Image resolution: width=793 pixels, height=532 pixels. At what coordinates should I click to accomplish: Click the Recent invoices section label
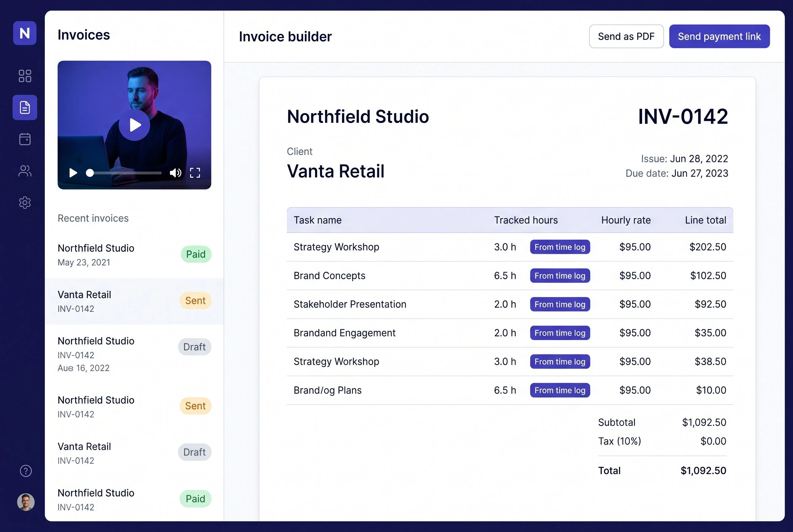(x=93, y=218)
